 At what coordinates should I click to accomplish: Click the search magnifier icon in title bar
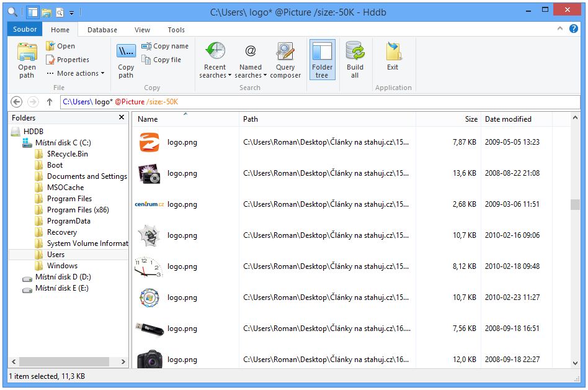12,12
